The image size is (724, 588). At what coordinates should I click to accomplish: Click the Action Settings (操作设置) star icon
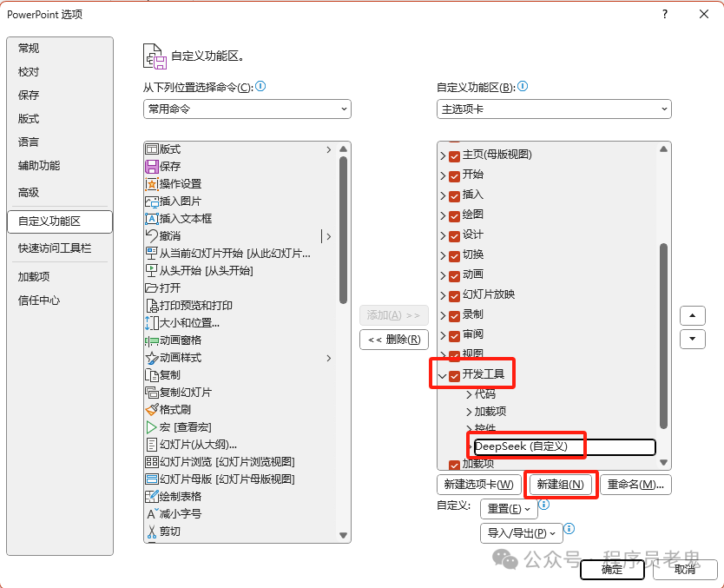pyautogui.click(x=151, y=184)
